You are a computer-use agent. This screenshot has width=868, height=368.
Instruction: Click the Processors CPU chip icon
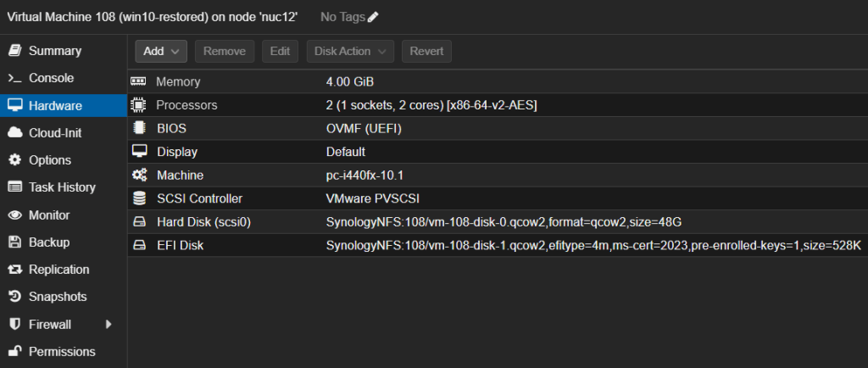tap(138, 104)
